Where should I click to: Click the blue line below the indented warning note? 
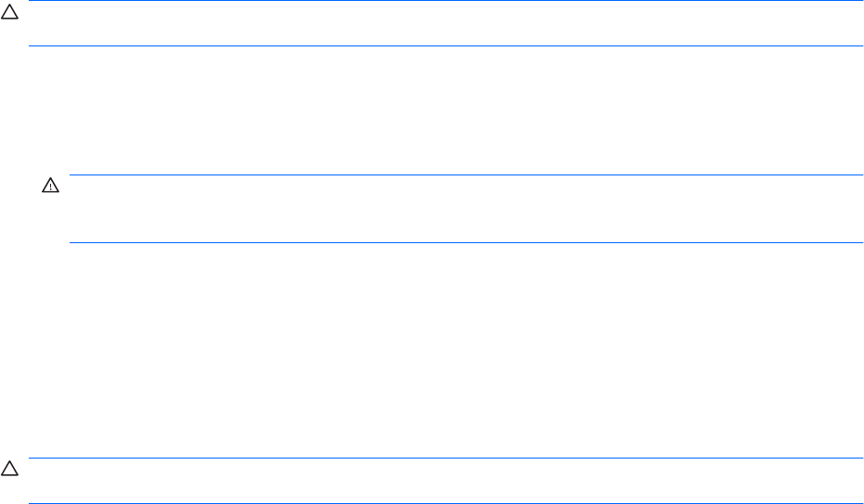[x=464, y=243]
